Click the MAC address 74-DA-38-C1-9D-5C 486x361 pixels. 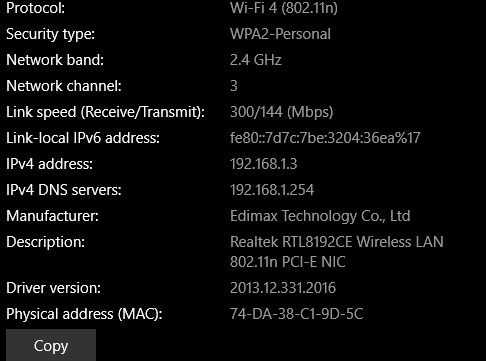tap(296, 314)
